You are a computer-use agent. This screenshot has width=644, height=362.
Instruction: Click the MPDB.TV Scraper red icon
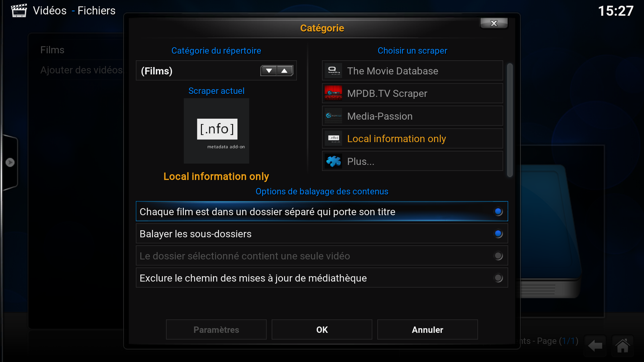tap(333, 93)
